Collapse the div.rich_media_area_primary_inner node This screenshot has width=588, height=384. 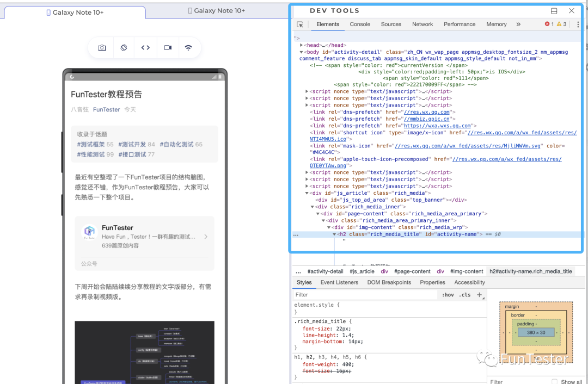coord(323,221)
